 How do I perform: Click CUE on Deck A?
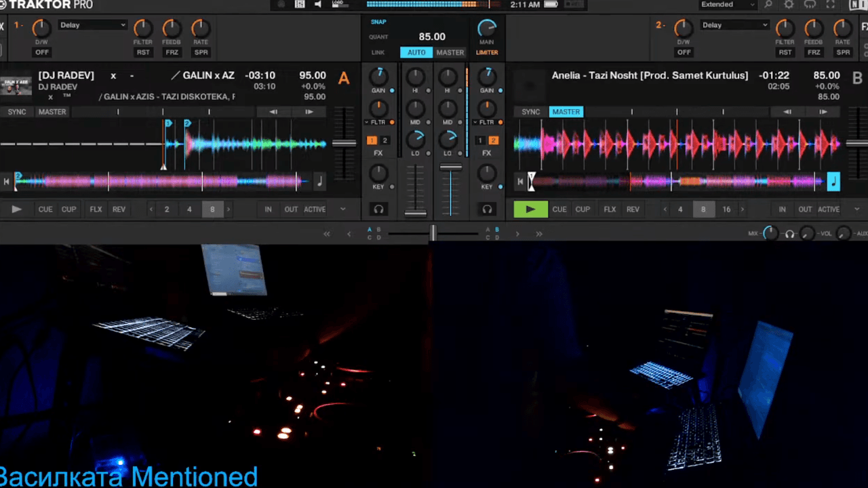(45, 209)
